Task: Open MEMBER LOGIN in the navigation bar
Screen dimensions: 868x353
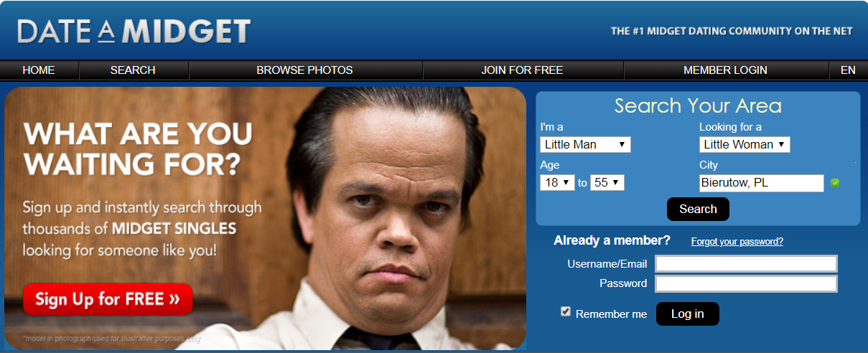Action: pyautogui.click(x=725, y=70)
